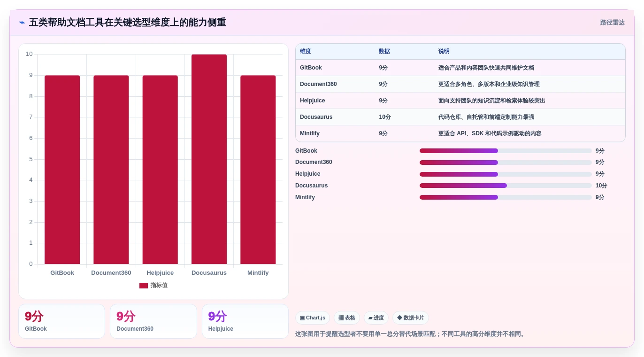
Task: Click the Mintlify bar in chart
Action: click(x=258, y=170)
